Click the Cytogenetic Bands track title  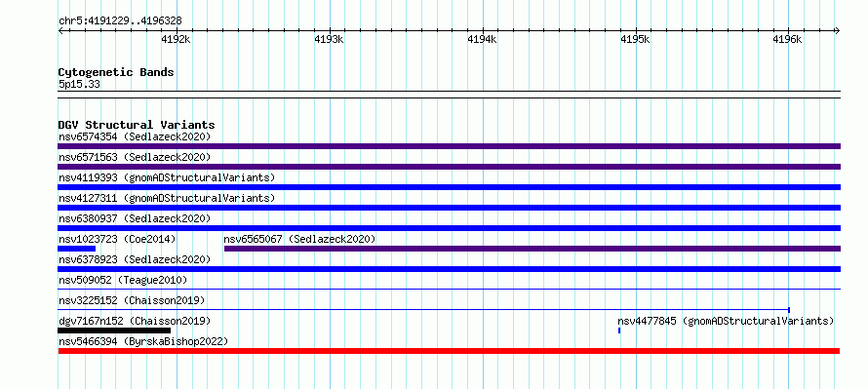coord(116,72)
